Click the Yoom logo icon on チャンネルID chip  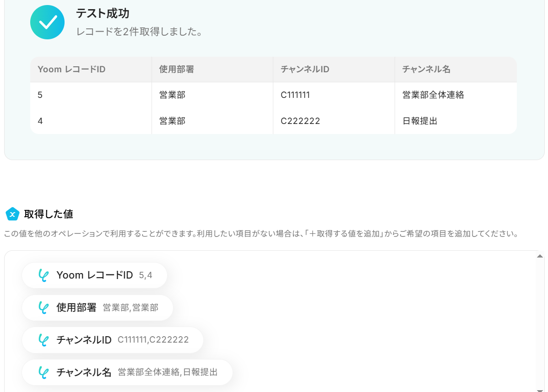point(43,340)
